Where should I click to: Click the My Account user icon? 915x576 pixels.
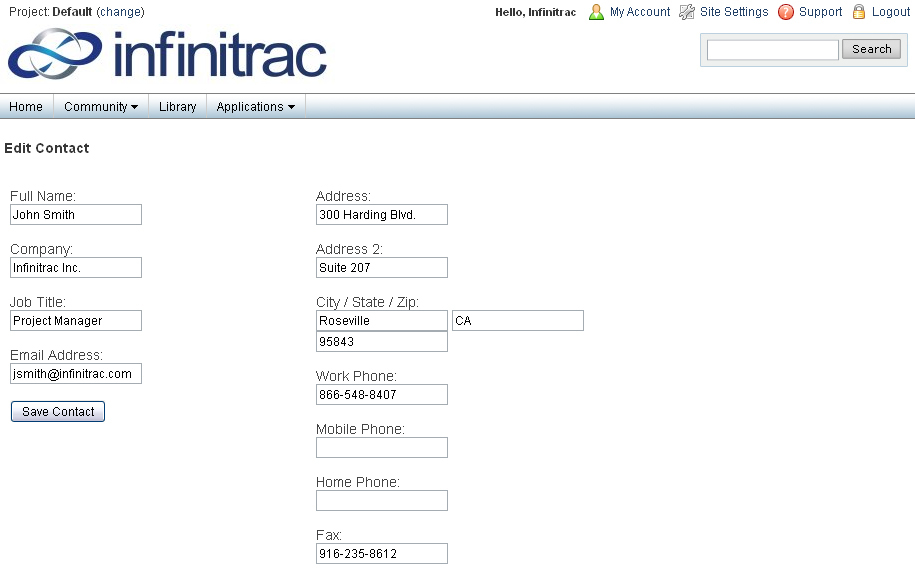coord(596,12)
